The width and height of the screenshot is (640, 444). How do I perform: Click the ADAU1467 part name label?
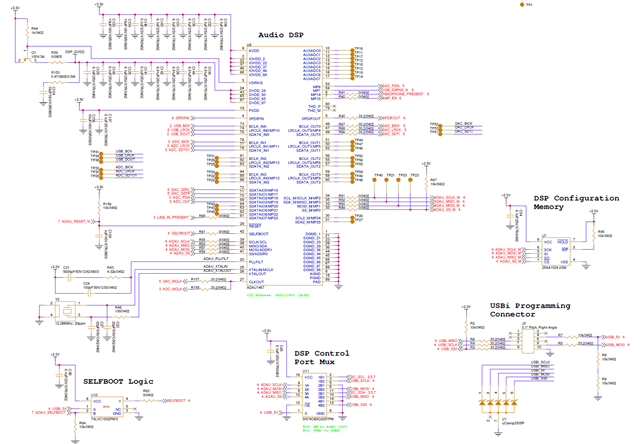coord(255,287)
